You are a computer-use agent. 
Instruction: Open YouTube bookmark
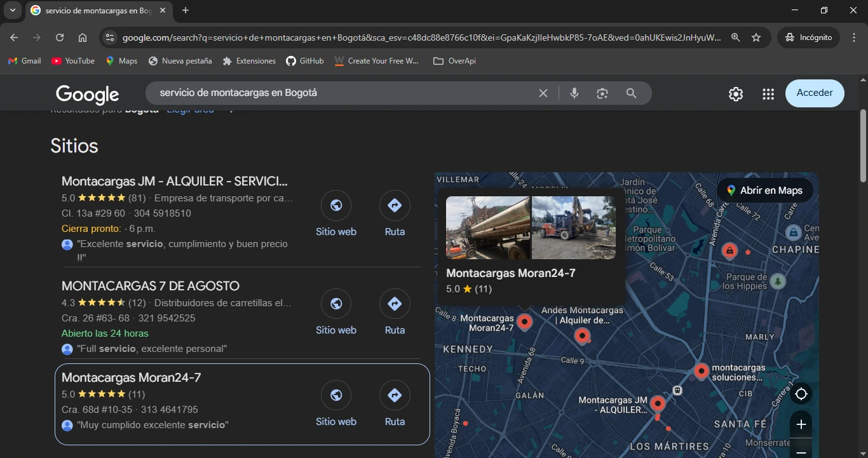pyautogui.click(x=73, y=61)
